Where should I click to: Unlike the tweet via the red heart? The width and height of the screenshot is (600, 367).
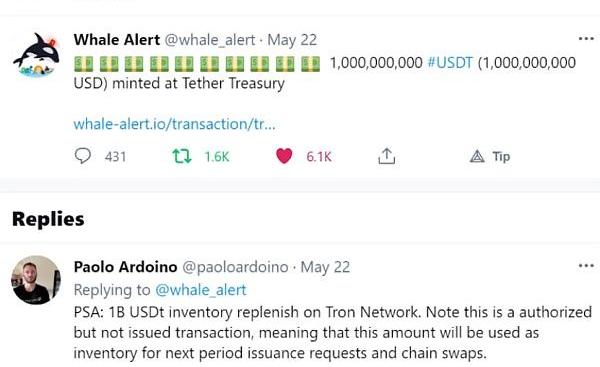tap(284, 156)
